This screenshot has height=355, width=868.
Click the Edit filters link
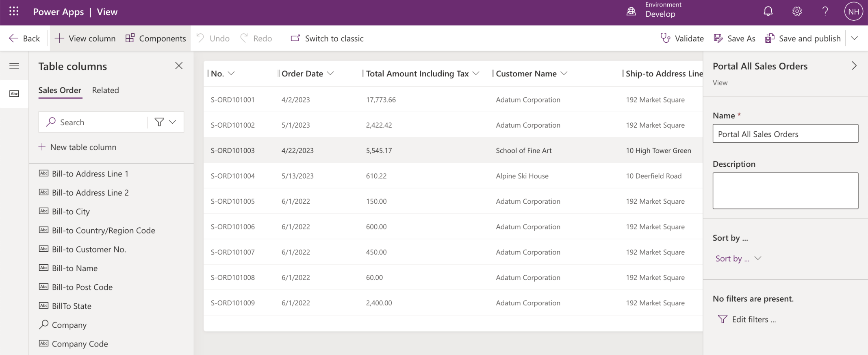click(x=747, y=320)
